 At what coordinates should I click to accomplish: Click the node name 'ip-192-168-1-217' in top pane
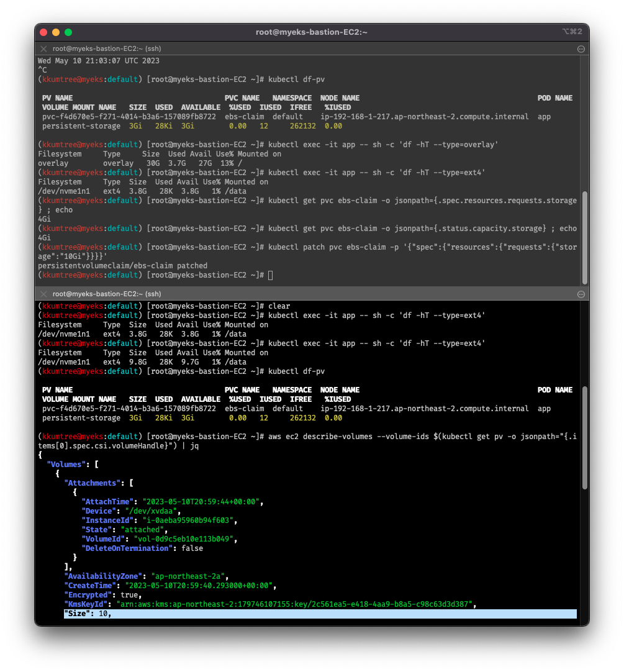tap(424, 117)
